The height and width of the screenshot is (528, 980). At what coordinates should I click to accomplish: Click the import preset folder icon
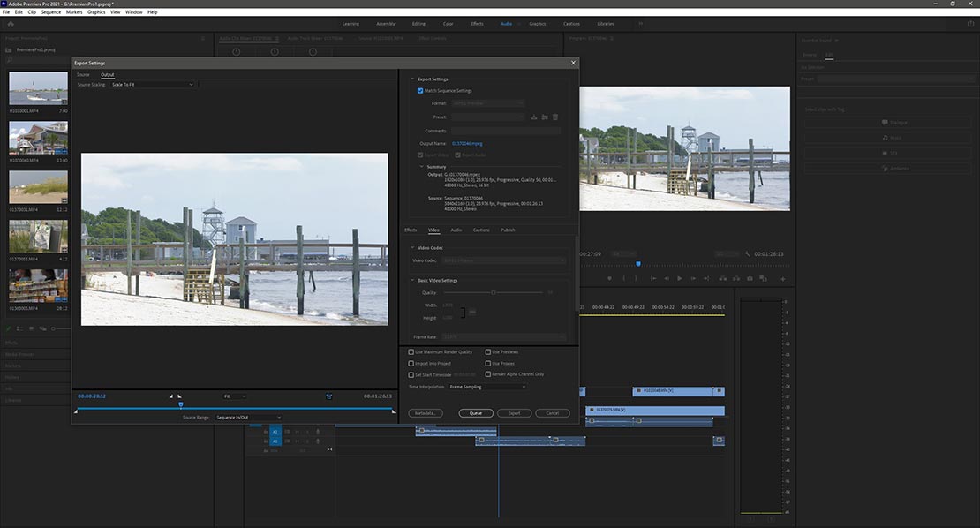[x=545, y=117]
